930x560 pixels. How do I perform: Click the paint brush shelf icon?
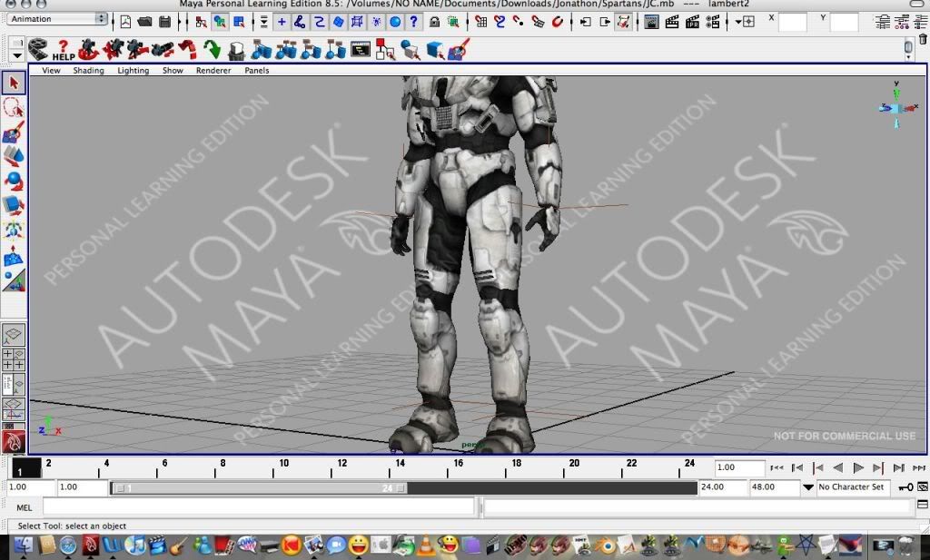click(459, 50)
